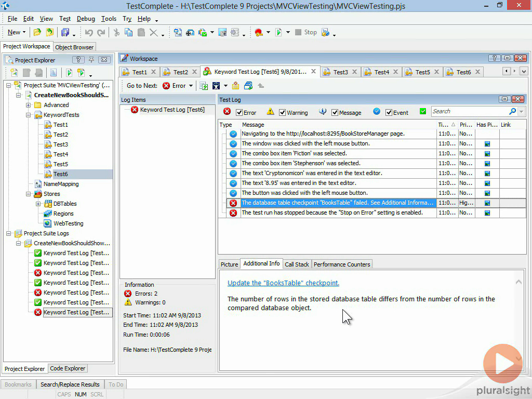Click the Save All toolbar icon
Viewport: 532px width, 399px height.
click(65, 32)
